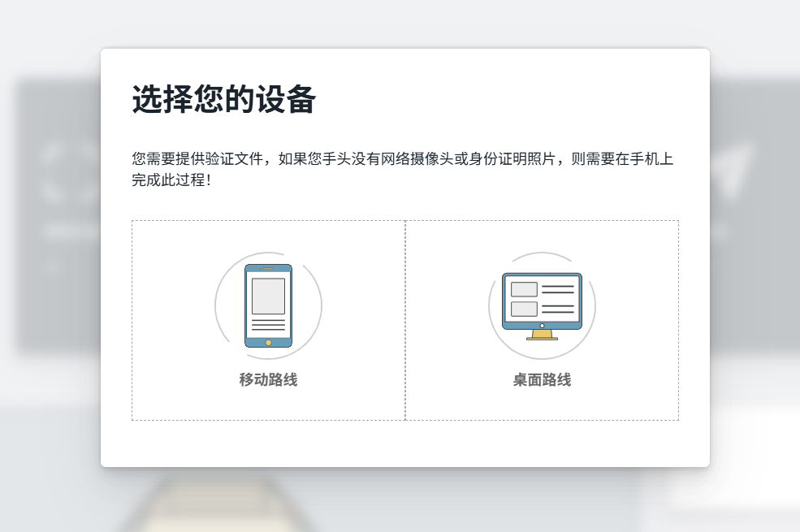This screenshot has height=532, width=800.
Task: Click the text lines on phone illustration
Action: click(x=268, y=324)
